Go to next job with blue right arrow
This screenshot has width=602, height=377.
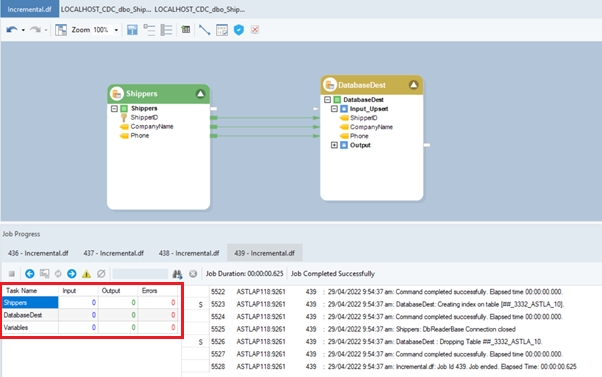72,274
